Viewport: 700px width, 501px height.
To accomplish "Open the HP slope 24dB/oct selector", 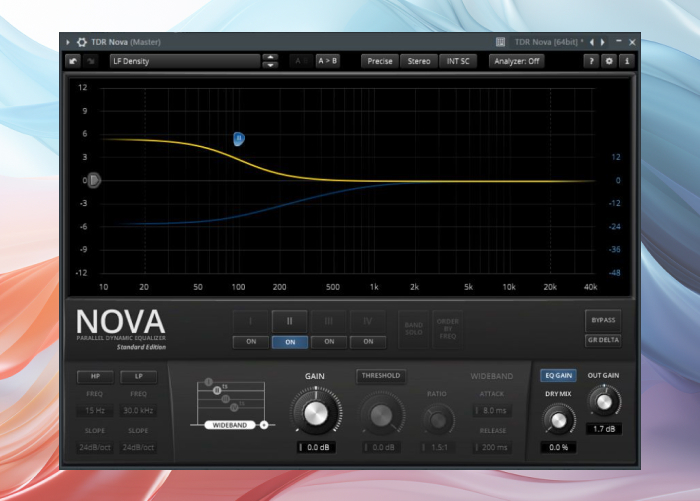I will pyautogui.click(x=95, y=447).
